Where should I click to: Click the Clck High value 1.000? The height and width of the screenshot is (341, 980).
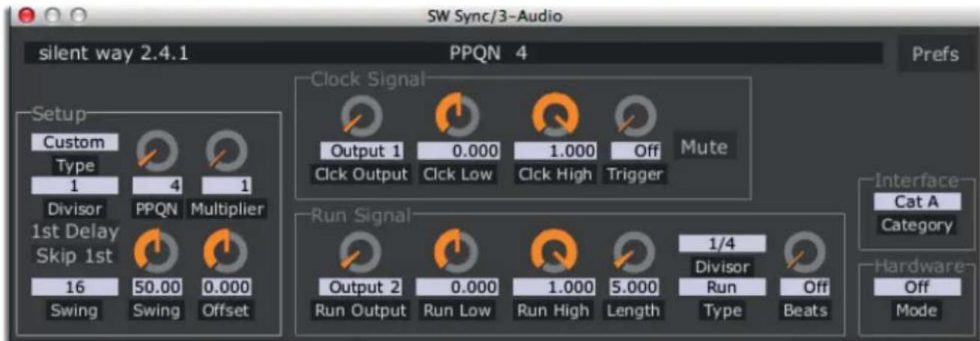pos(555,150)
